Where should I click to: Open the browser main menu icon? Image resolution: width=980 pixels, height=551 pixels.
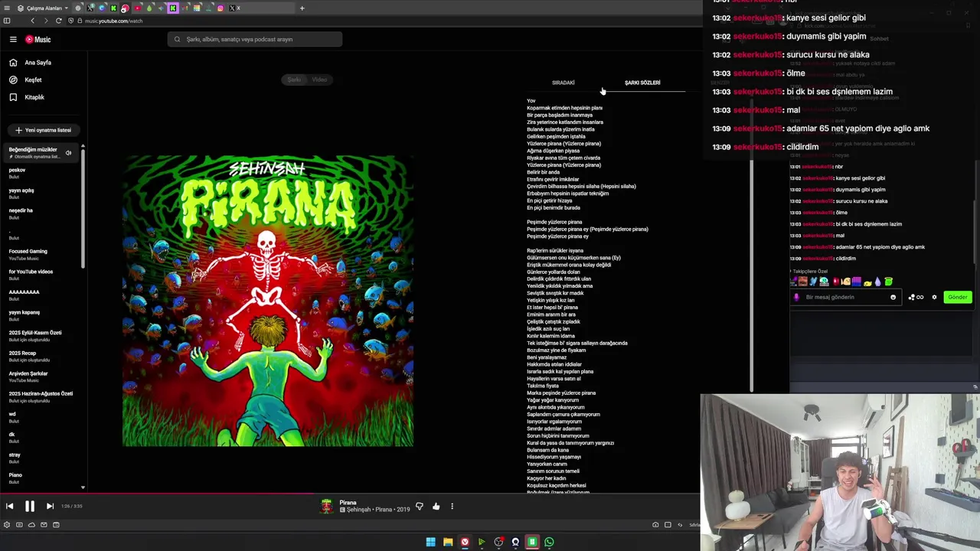click(6, 8)
